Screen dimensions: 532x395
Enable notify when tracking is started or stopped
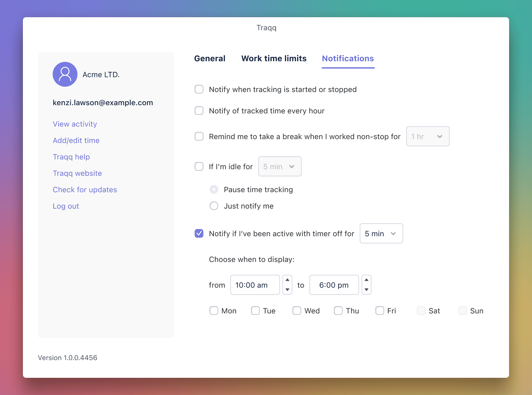pos(199,89)
